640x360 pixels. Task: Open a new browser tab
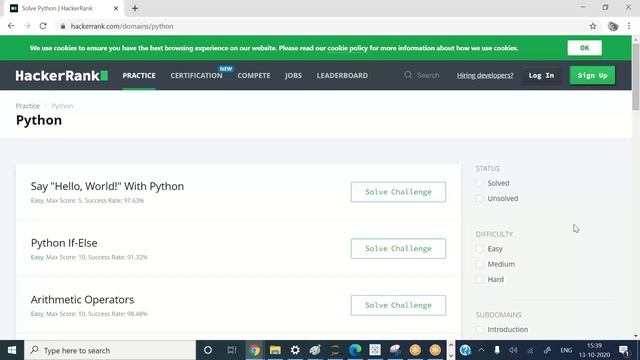point(135,8)
